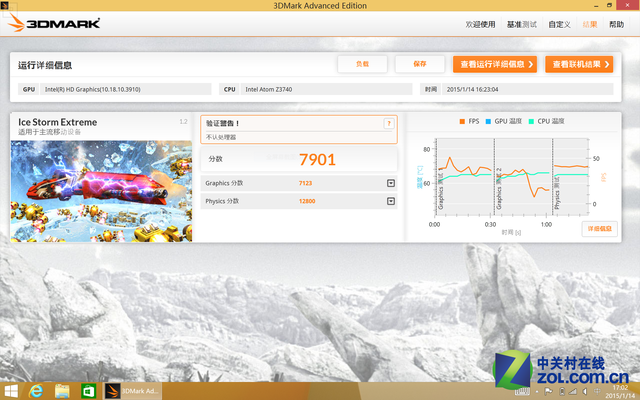Click the 保存 button
The image size is (640, 400).
420,64
